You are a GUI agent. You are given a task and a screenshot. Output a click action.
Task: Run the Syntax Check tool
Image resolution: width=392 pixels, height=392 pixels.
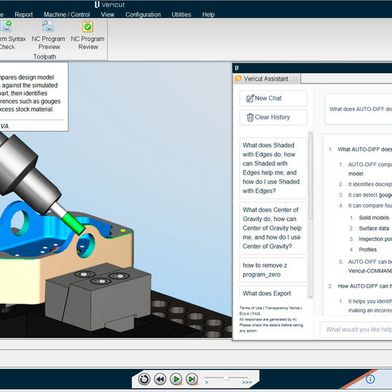(9, 35)
